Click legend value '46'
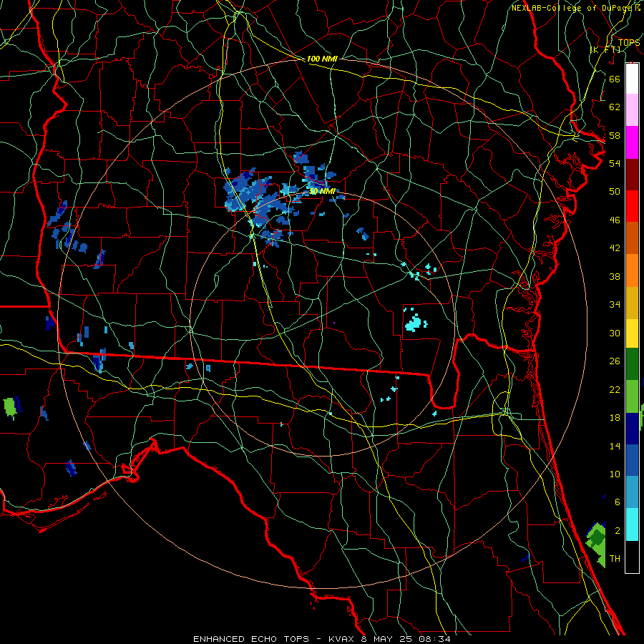 615,220
